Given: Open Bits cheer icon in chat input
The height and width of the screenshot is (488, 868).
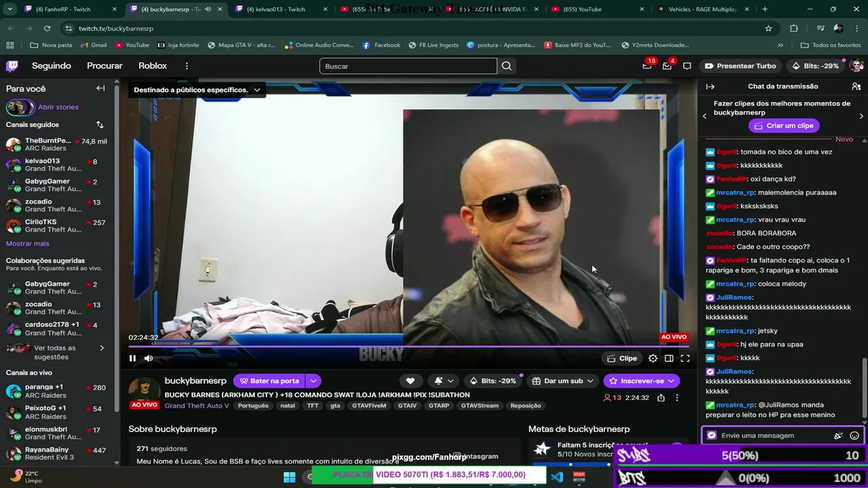Looking at the screenshot, I should point(838,436).
